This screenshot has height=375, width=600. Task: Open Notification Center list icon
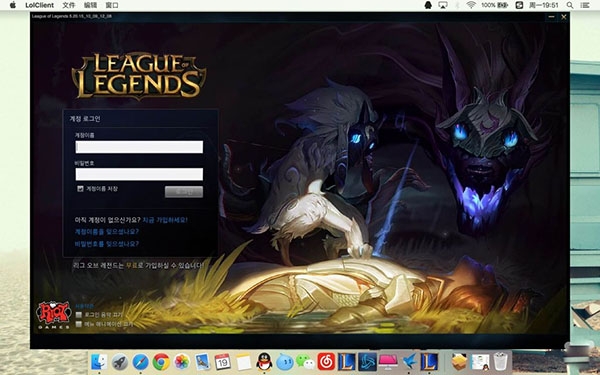point(585,5)
